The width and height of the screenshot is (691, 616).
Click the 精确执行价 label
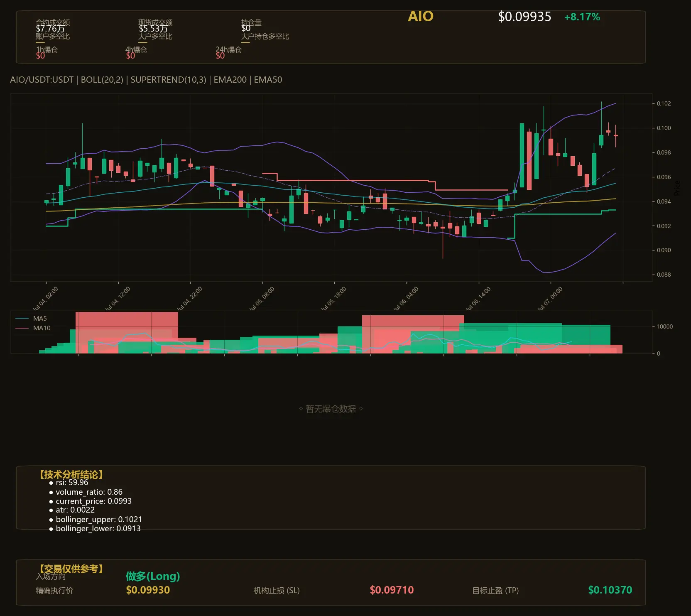[54, 590]
